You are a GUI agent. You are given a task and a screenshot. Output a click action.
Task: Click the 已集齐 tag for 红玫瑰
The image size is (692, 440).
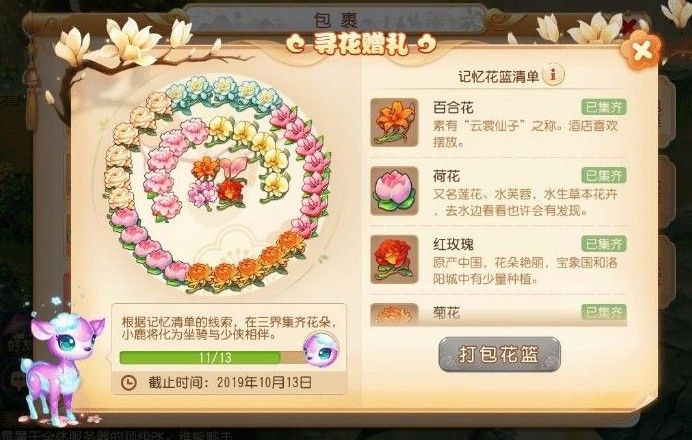[604, 244]
